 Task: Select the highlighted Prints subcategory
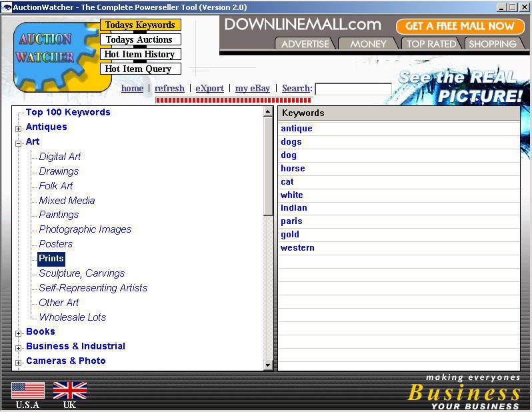(x=51, y=259)
